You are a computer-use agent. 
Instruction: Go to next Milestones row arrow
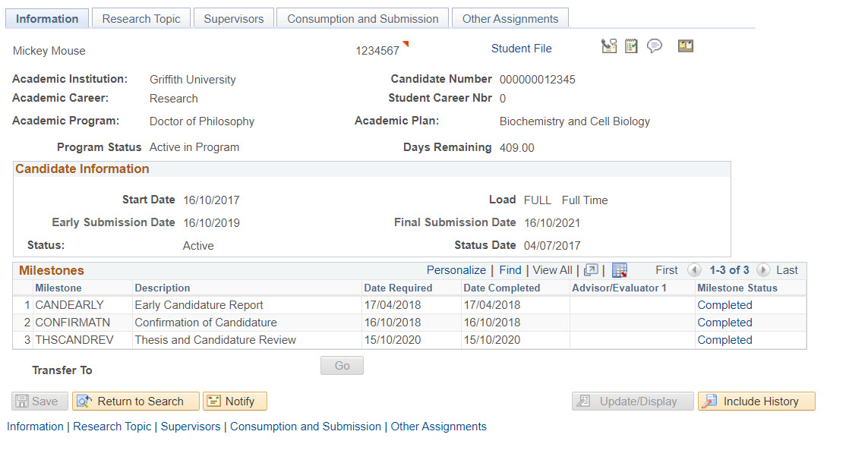tap(762, 270)
